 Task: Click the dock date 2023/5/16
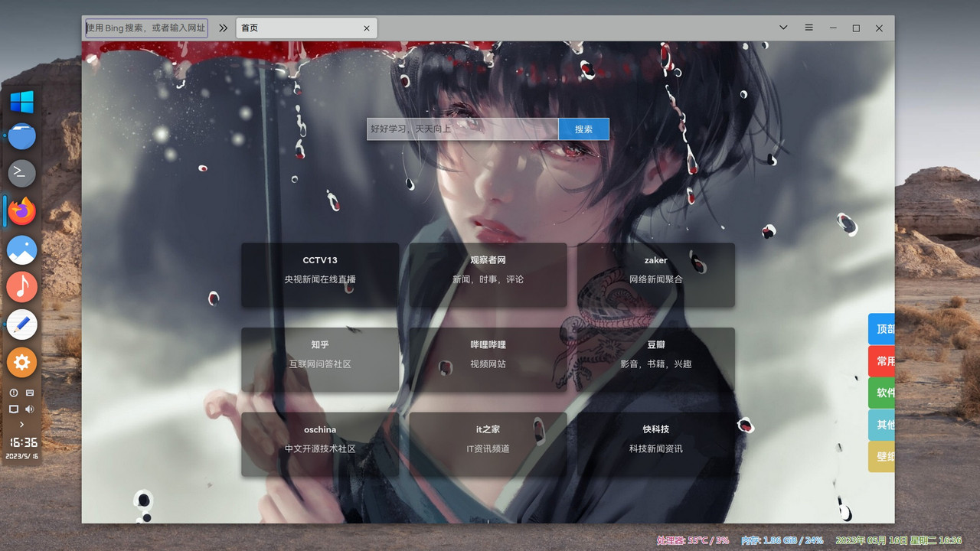(x=22, y=456)
